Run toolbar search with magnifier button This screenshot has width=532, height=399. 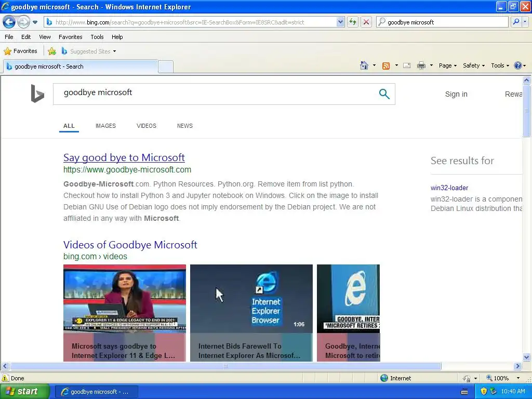click(516, 22)
